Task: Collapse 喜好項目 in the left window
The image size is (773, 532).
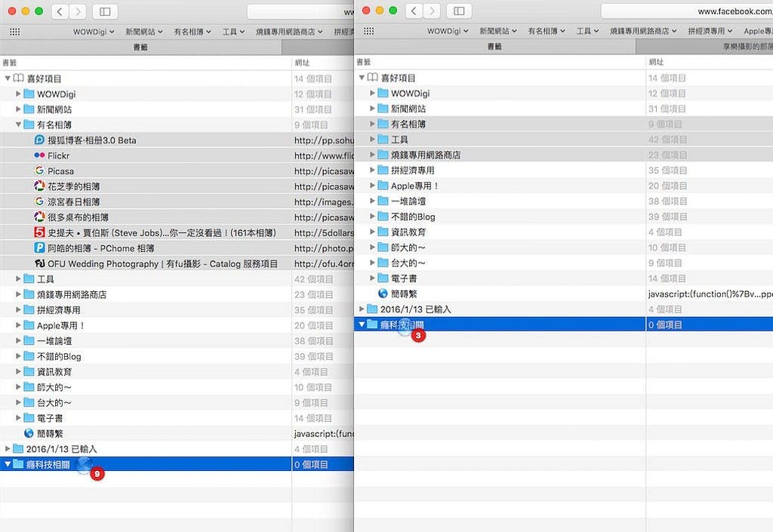Action: point(8,78)
